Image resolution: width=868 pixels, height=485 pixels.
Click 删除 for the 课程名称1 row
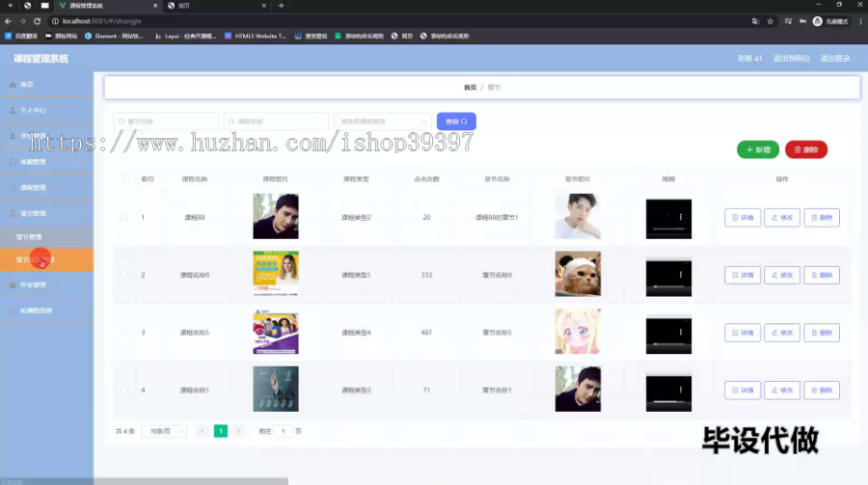click(822, 391)
